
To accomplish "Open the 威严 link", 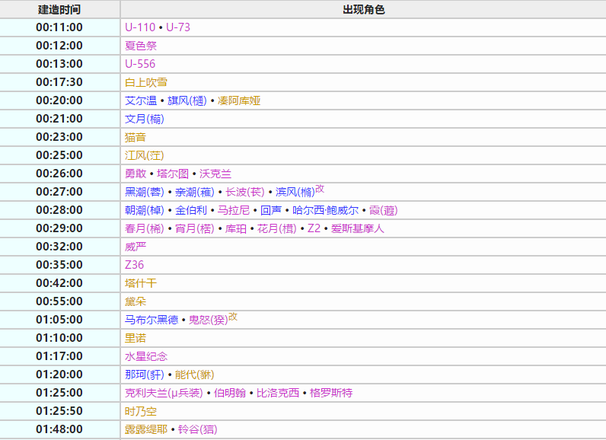I will point(135,246).
